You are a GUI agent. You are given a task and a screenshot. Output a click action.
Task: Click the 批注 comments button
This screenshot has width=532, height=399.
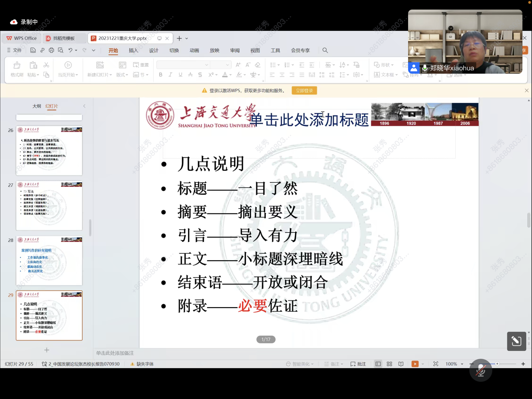pos(358,364)
